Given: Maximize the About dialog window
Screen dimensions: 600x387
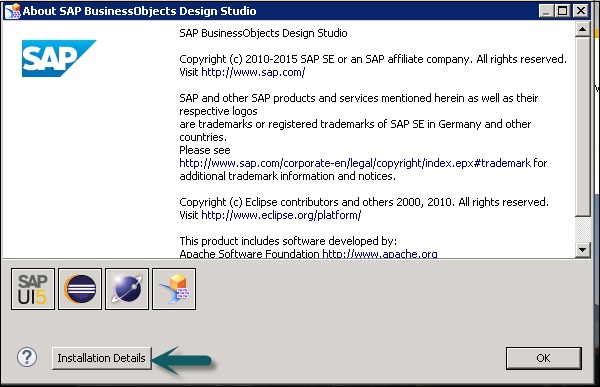Looking at the screenshot, I should click(563, 11).
